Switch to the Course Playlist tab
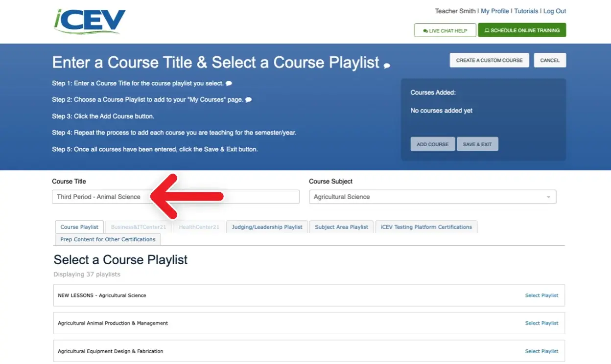This screenshot has height=364, width=611. (79, 227)
